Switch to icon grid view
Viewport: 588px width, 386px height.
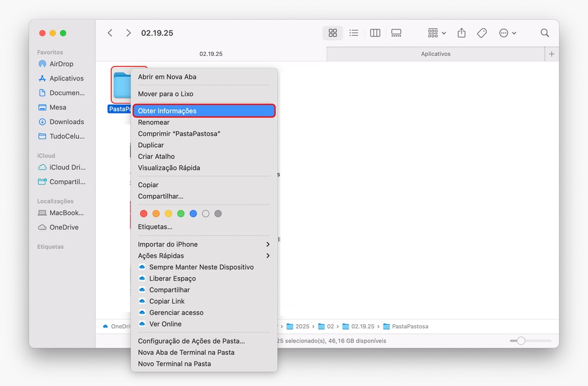pos(333,33)
